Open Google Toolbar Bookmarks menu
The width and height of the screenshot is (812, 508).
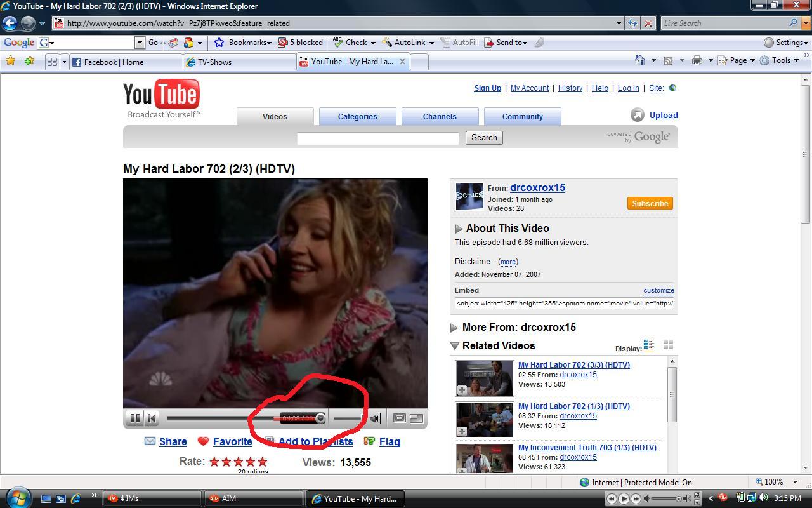point(243,43)
